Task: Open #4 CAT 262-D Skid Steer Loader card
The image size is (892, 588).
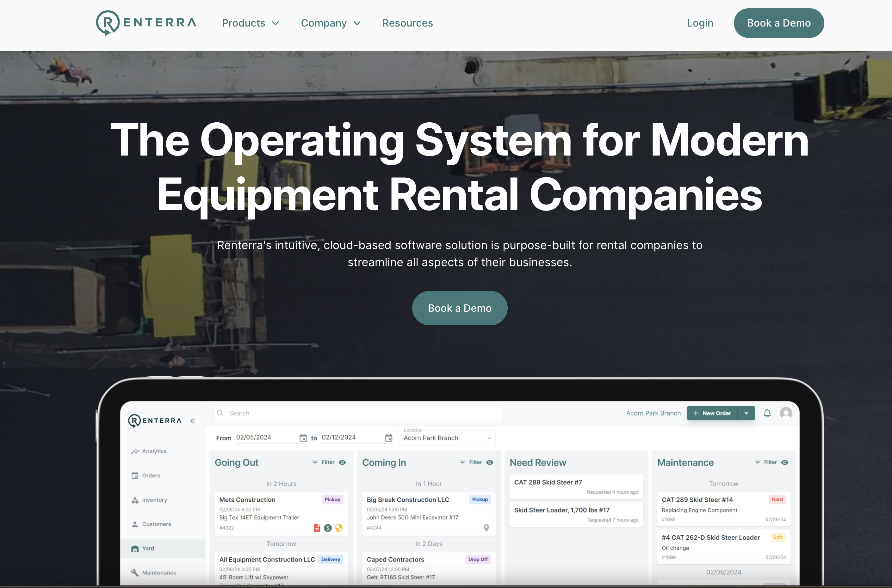Action: 724,547
